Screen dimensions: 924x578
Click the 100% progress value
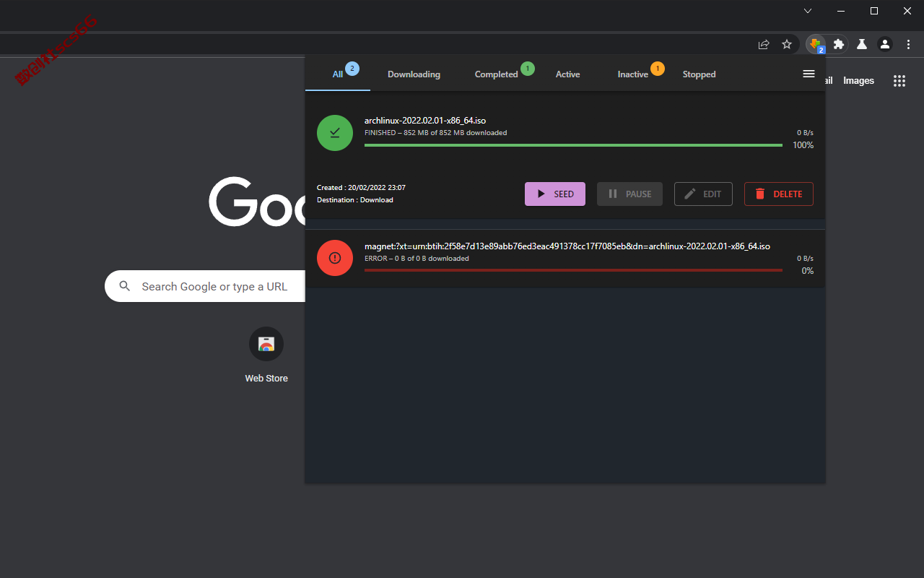(803, 145)
